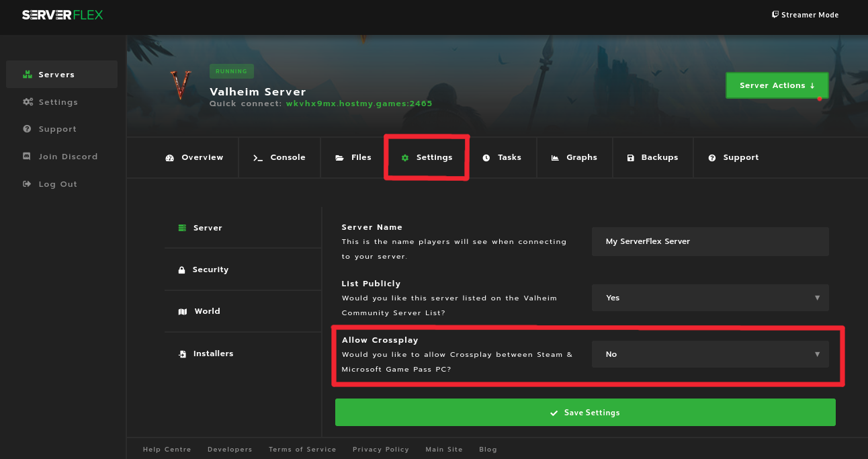Click the List Publicly label
The width and height of the screenshot is (868, 459).
coord(371,284)
